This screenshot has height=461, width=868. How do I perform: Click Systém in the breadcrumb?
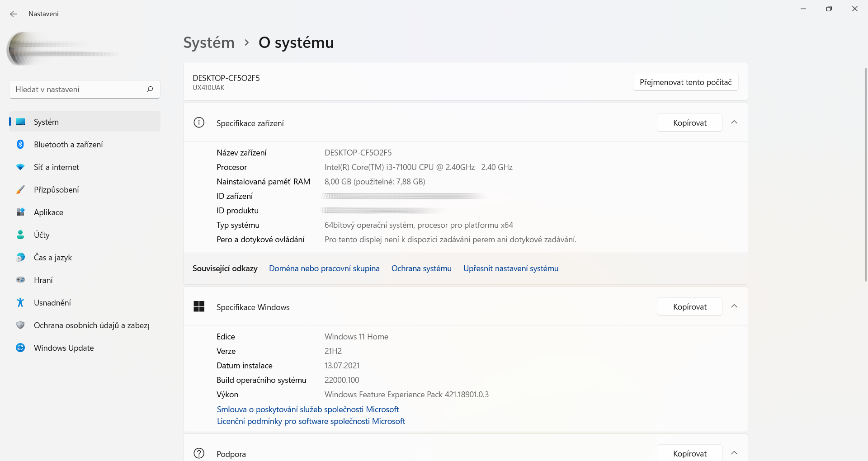pos(209,42)
